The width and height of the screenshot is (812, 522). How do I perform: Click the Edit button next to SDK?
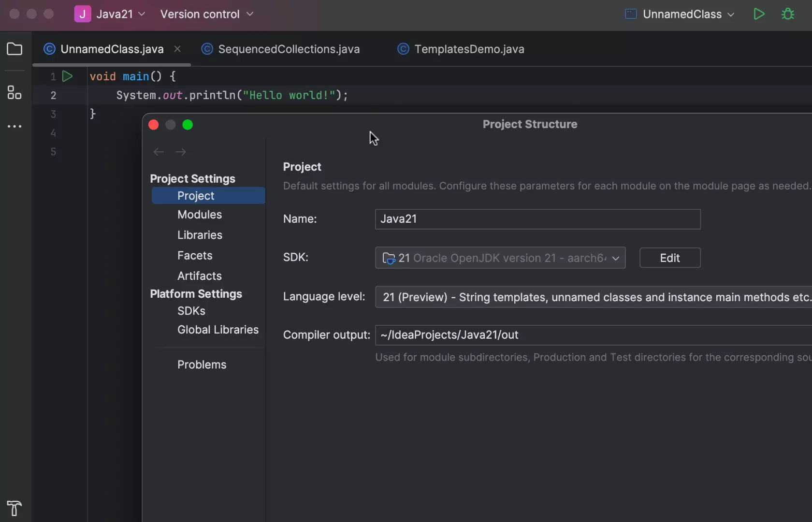(x=669, y=258)
